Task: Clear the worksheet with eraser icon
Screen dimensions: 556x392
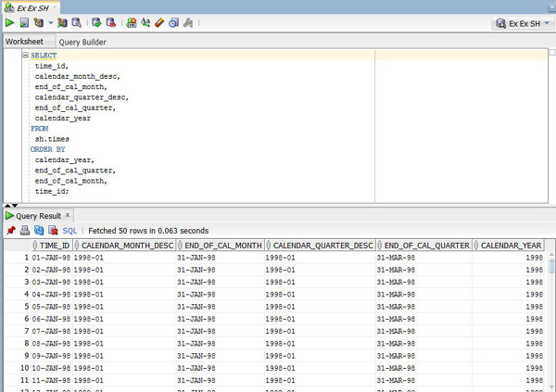Action: [159, 21]
